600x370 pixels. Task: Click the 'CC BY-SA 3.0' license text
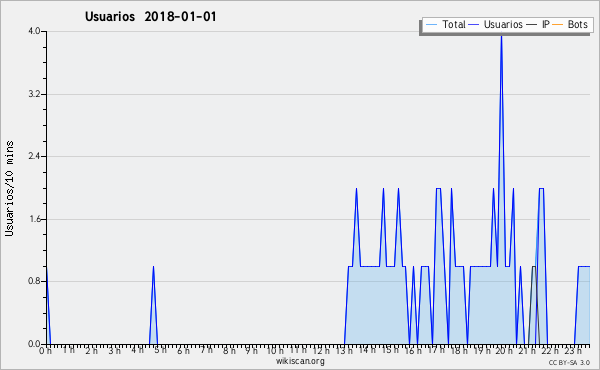(x=569, y=362)
